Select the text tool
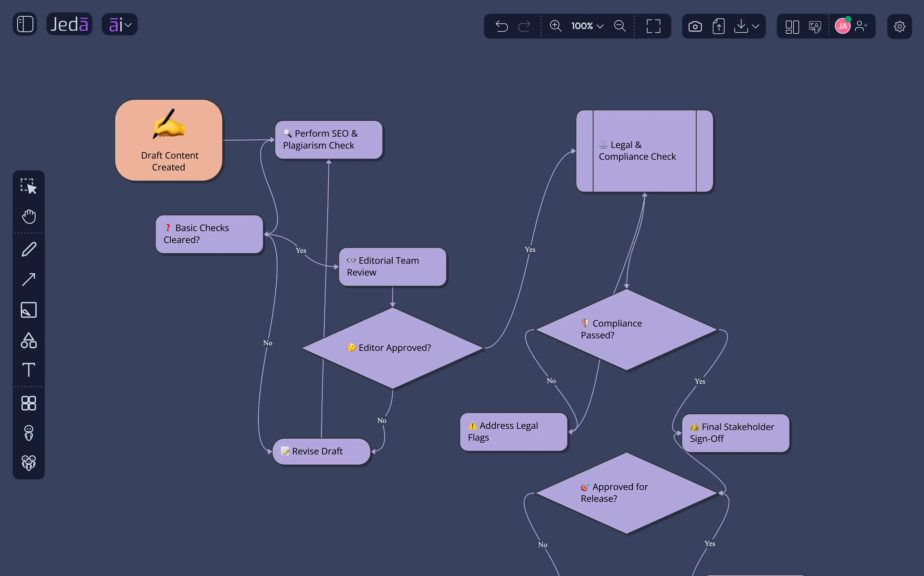 coord(28,370)
